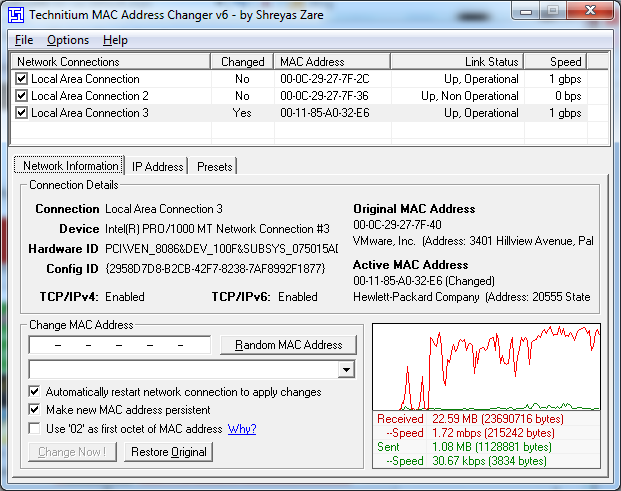The width and height of the screenshot is (621, 491).
Task: Open the File menu
Action: coord(24,40)
